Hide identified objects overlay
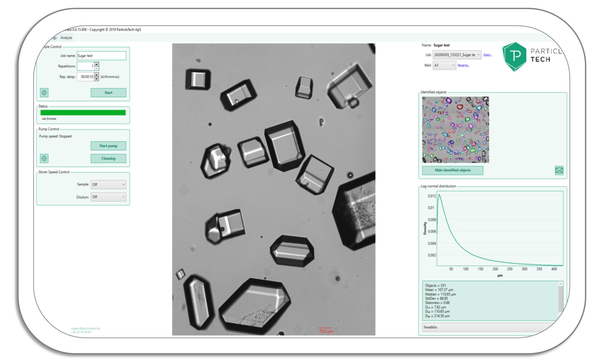The width and height of the screenshot is (604, 364). pos(453,170)
